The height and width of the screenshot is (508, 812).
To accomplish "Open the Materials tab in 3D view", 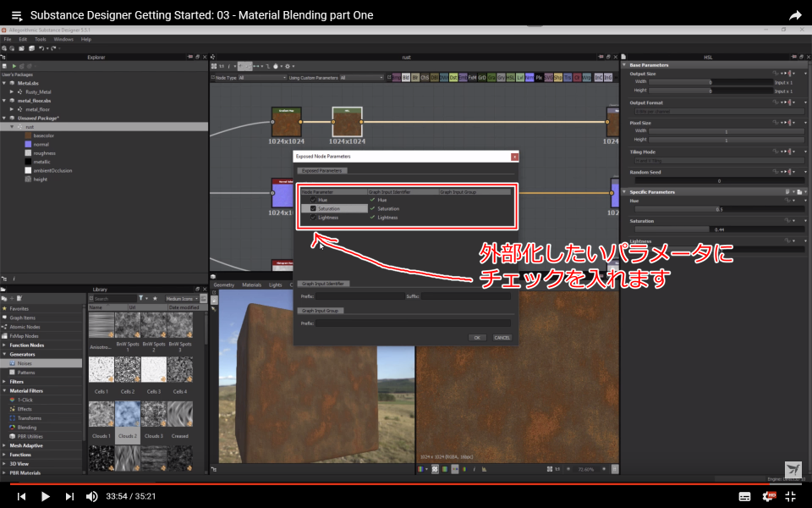I will click(252, 285).
